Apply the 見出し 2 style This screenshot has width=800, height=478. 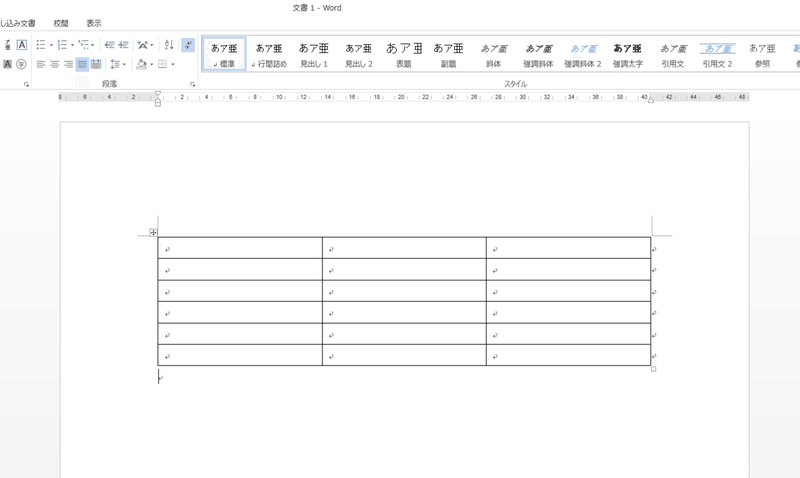coord(359,54)
